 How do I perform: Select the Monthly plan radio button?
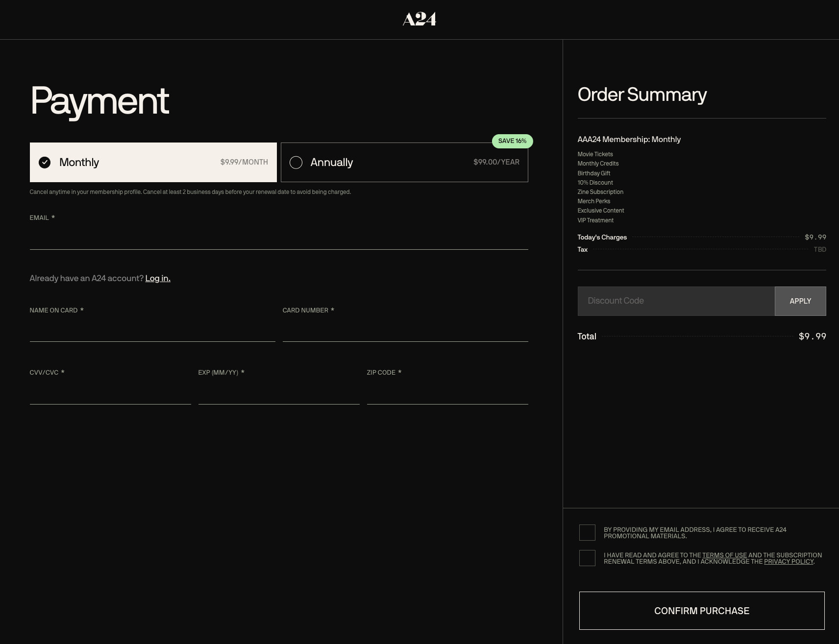click(45, 162)
